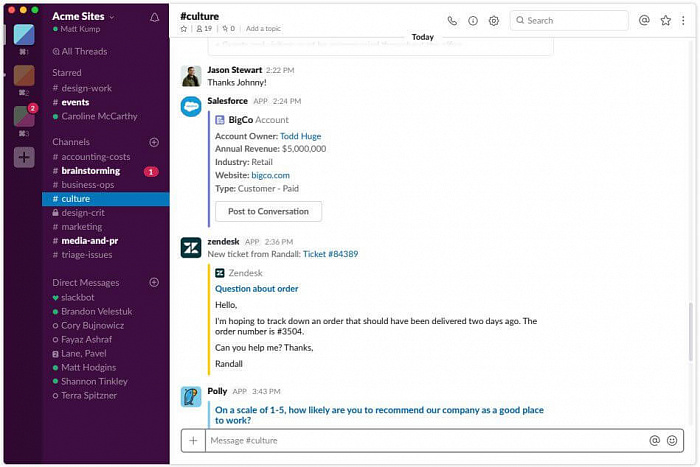This screenshot has width=700, height=467.
Task: Insert mention @ icon in message box
Action: pos(654,441)
